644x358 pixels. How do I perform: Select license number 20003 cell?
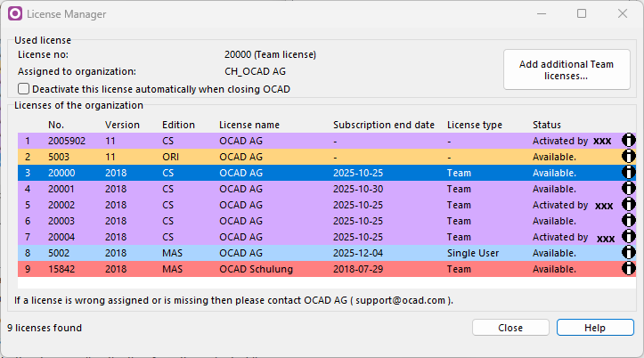61,221
